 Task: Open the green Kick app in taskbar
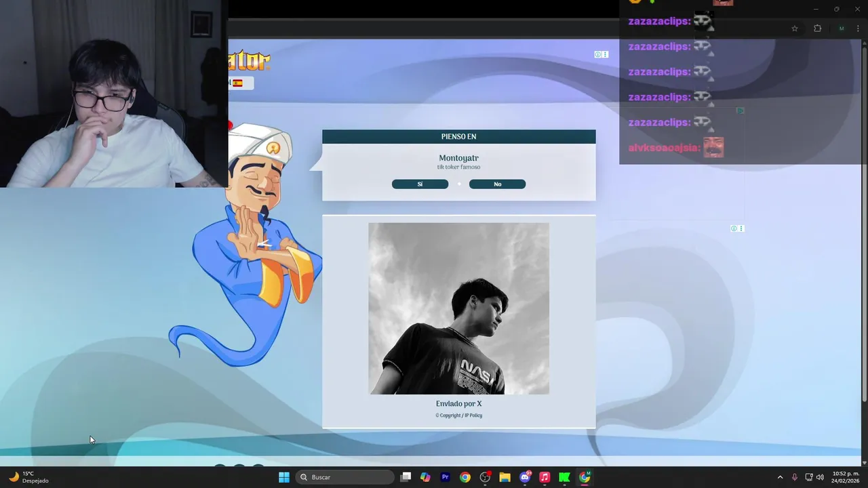pos(564,477)
